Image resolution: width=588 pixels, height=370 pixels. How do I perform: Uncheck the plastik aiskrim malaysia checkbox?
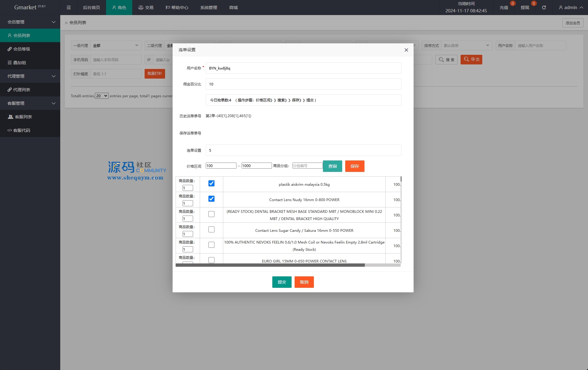[211, 183]
